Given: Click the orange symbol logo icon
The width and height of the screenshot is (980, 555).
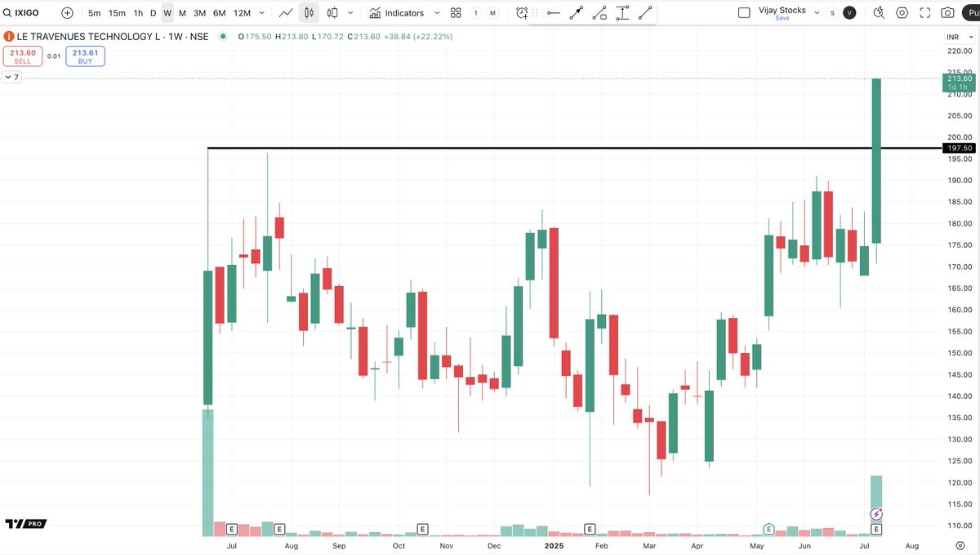Looking at the screenshot, I should click(x=7, y=37).
